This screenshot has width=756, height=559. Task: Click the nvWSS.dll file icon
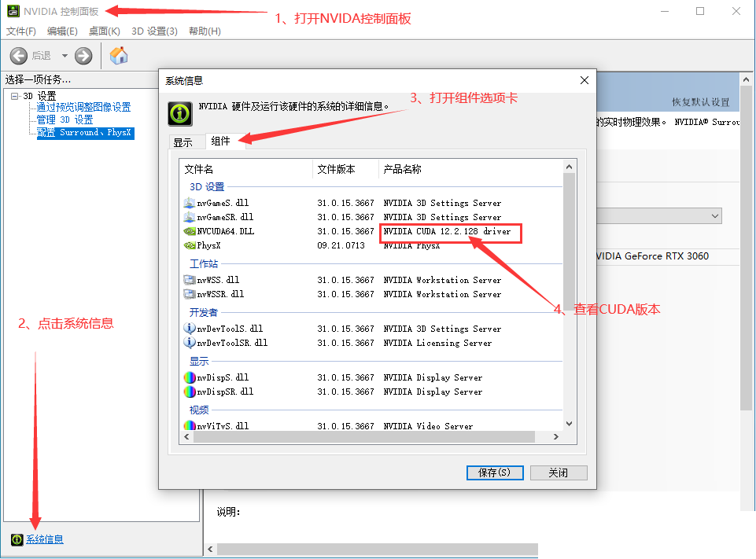pos(190,280)
